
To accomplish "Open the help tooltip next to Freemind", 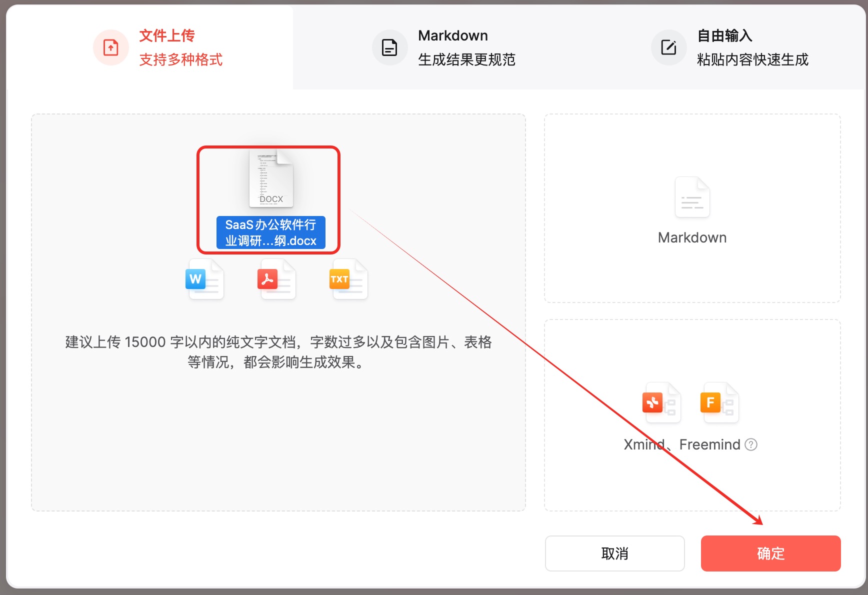I will point(751,444).
